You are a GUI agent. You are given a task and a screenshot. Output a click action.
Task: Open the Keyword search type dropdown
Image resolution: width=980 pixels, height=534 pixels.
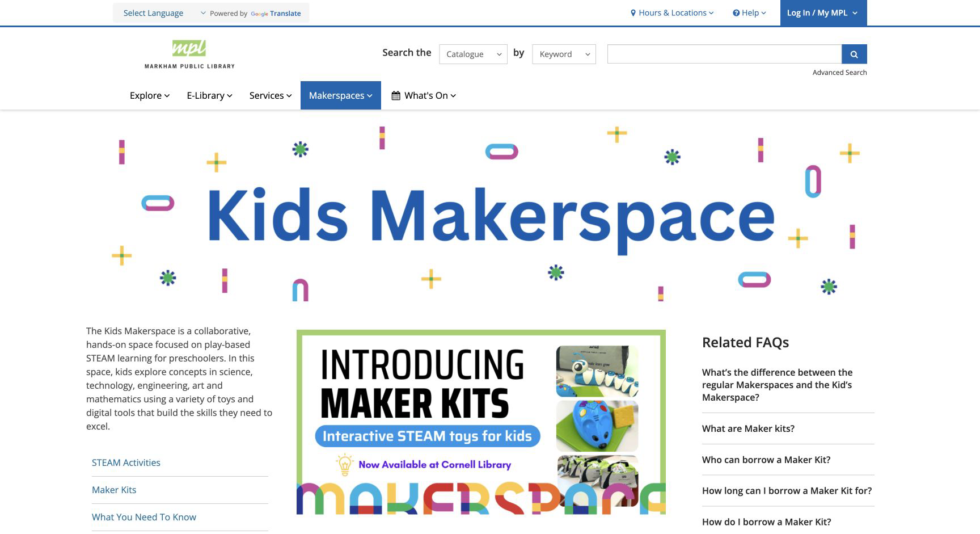tap(564, 54)
